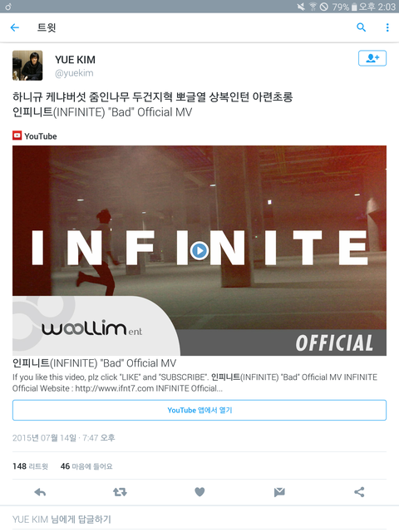Viewport: 399px width, 532px height.
Task: Play the INFINITE Bad video
Action: 199,250
